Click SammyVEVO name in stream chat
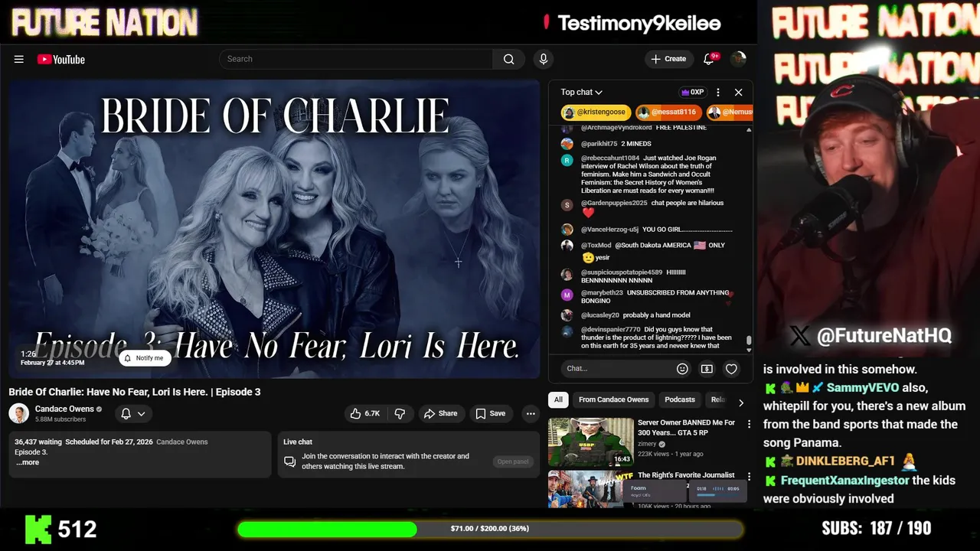Viewport: 980px width, 551px height. pyautogui.click(x=863, y=388)
